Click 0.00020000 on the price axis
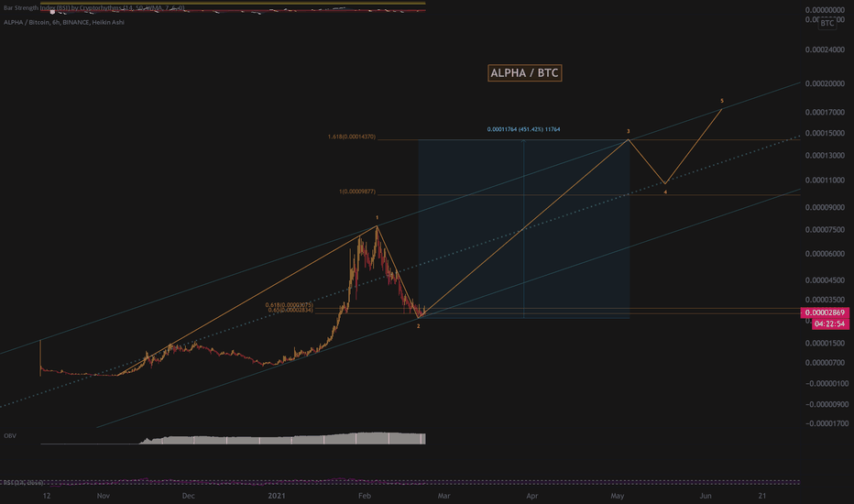 pos(825,83)
